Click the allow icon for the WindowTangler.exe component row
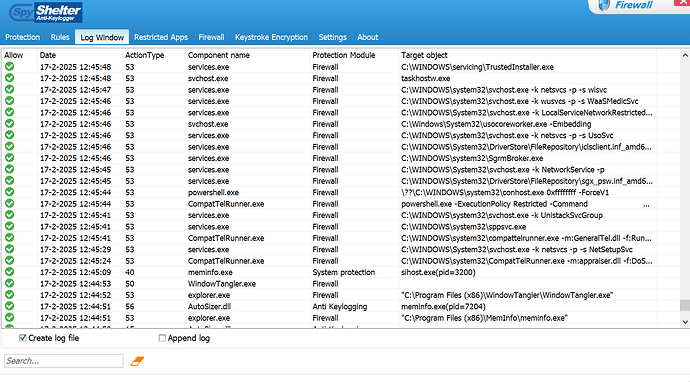 [9, 283]
